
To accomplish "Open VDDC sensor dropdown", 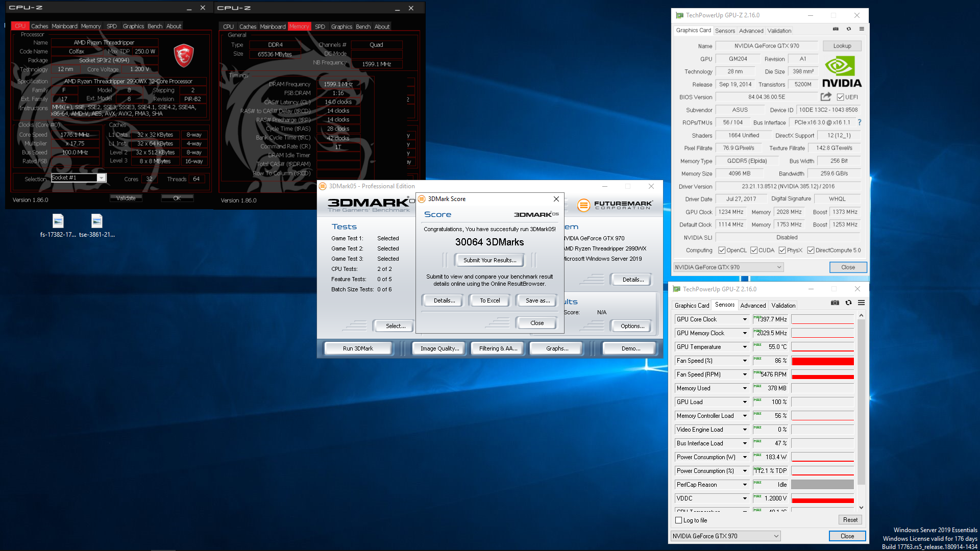I will click(x=745, y=498).
